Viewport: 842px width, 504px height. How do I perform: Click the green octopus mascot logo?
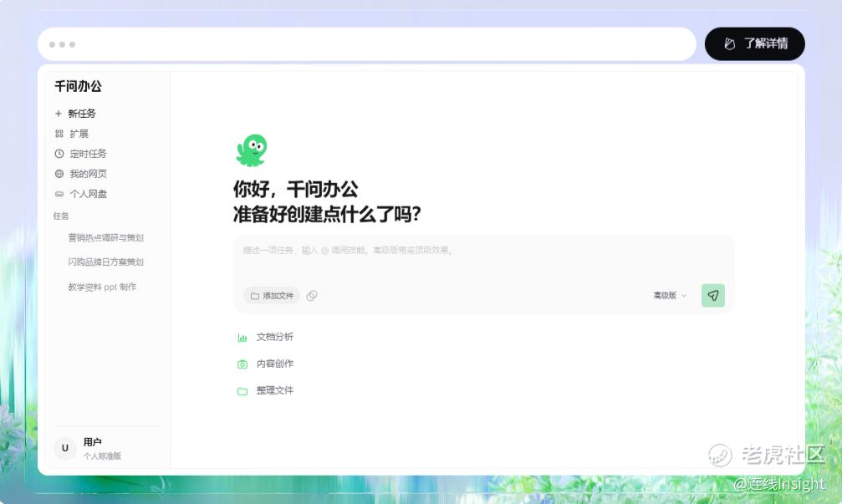pyautogui.click(x=252, y=150)
